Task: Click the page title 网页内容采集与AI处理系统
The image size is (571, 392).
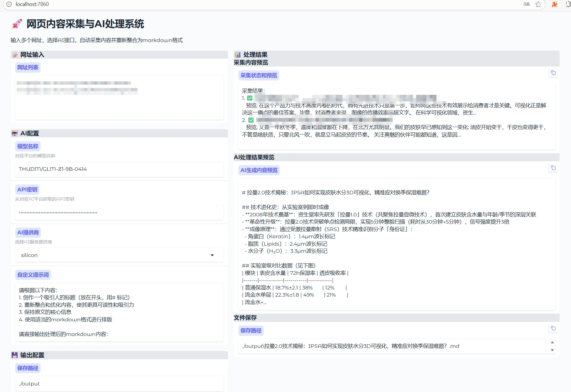Action: pyautogui.click(x=85, y=24)
